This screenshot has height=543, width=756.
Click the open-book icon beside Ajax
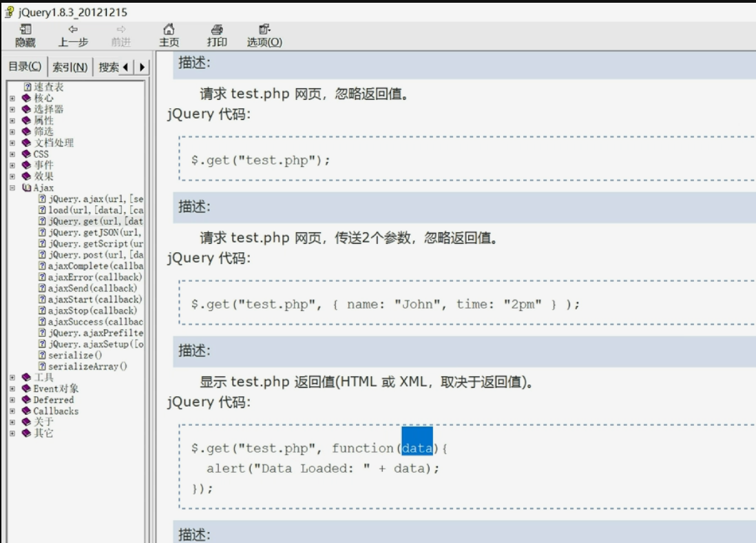pyautogui.click(x=27, y=187)
